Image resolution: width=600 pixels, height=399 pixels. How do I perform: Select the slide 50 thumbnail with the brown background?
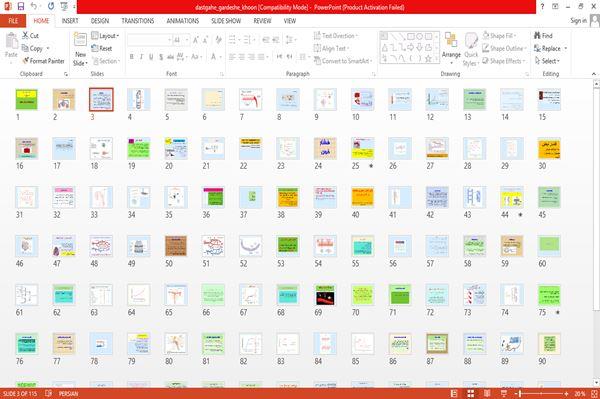click(x=176, y=246)
